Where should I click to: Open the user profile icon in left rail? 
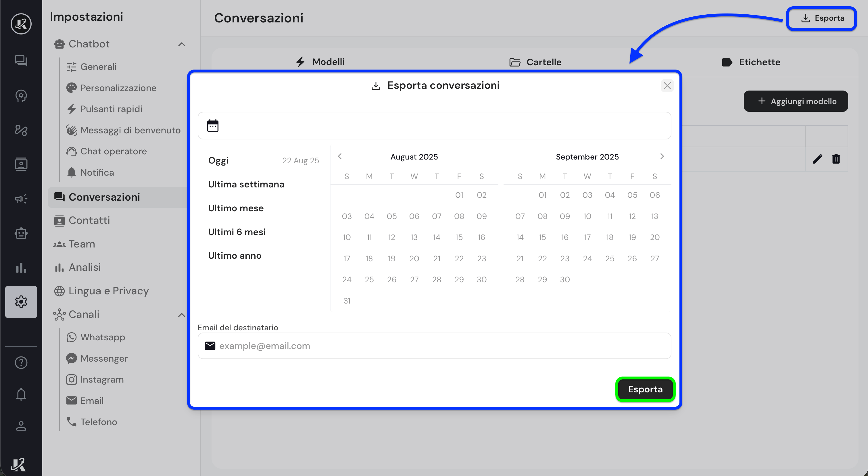[x=21, y=426]
